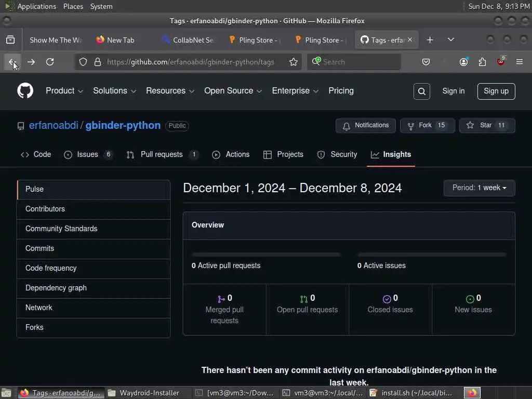Viewport: 532px width, 399px height.
Task: Open the Firefox account icon
Action: coord(463,62)
